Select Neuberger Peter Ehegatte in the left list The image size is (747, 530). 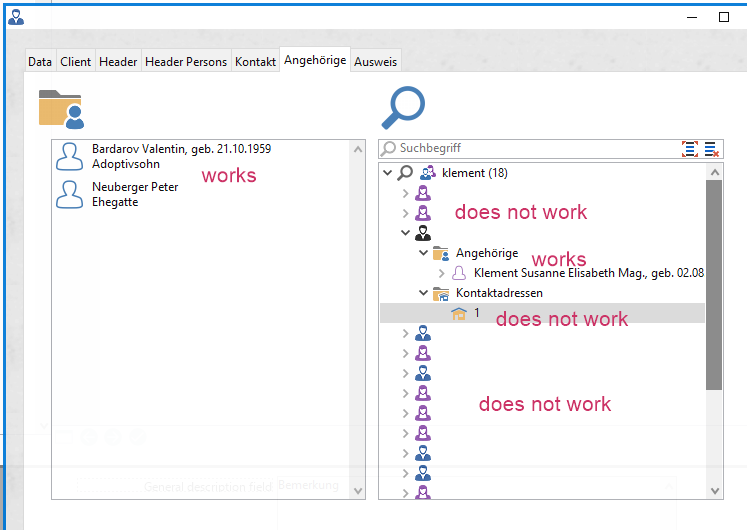click(x=135, y=194)
